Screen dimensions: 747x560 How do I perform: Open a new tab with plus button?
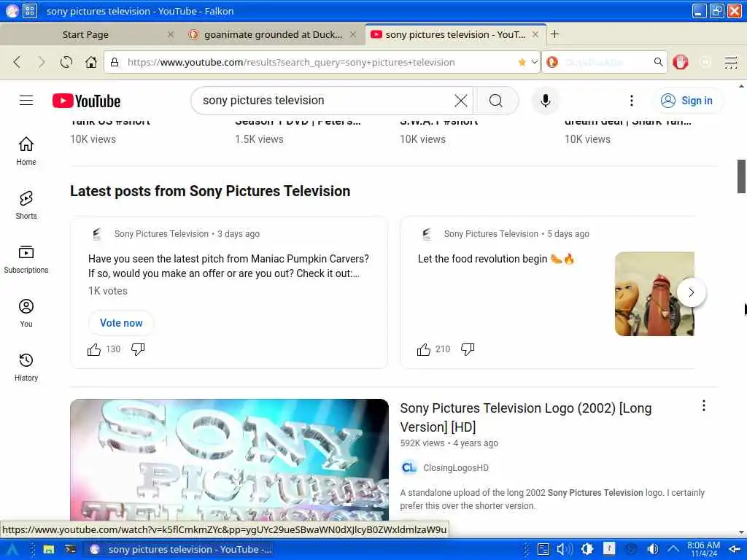point(554,34)
